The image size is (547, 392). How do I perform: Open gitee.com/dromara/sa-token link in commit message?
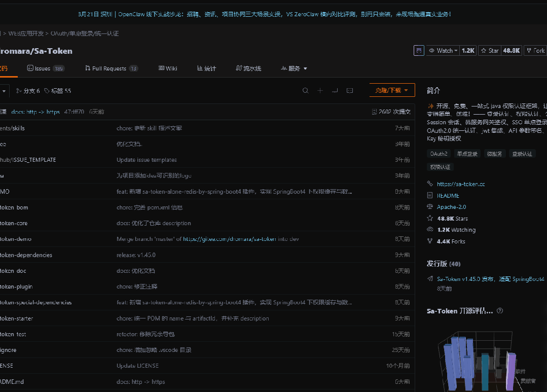click(230, 239)
